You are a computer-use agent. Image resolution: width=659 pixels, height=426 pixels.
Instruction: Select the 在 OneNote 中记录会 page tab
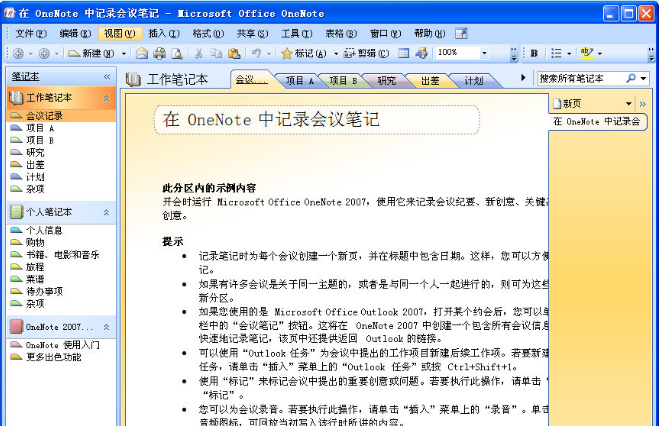tap(597, 122)
